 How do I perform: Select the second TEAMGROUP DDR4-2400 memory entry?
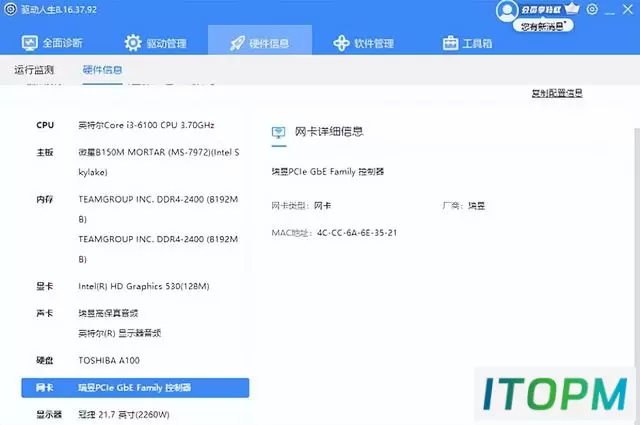coord(158,249)
